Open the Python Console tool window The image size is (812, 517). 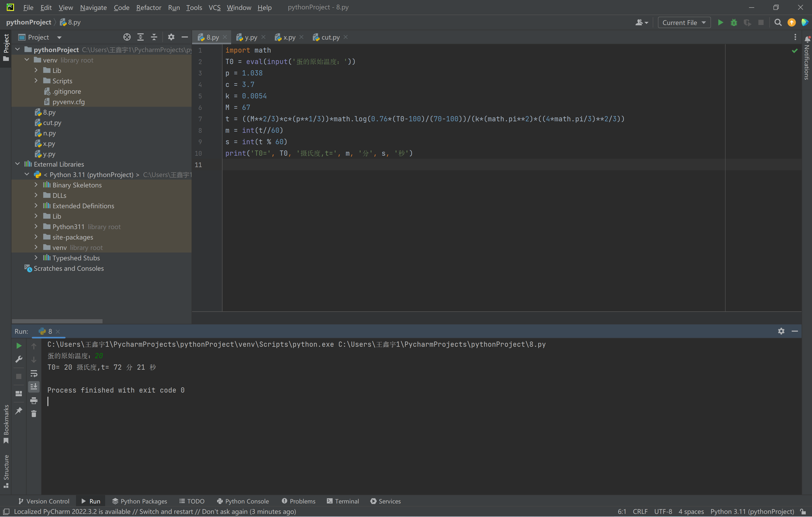243,501
